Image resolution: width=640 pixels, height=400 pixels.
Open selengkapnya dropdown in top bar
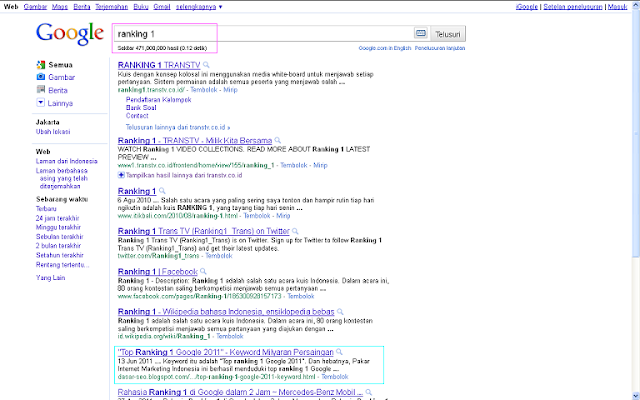tap(199, 7)
